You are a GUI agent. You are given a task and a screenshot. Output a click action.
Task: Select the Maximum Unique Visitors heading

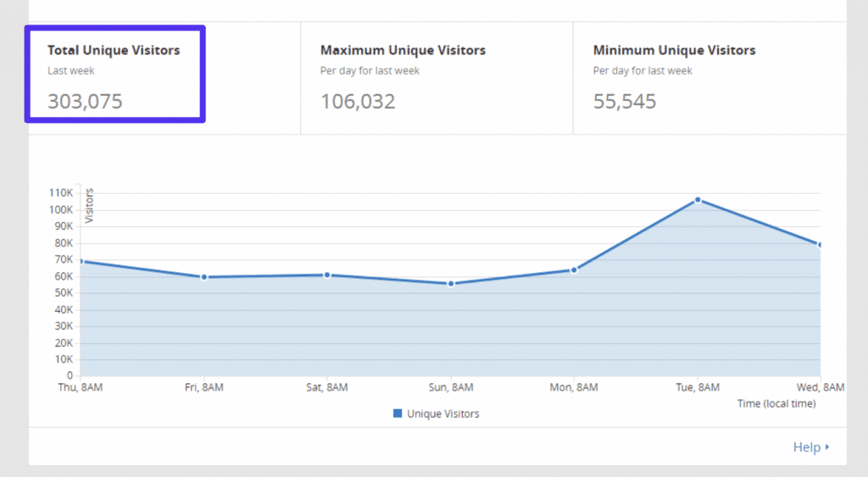pos(403,51)
